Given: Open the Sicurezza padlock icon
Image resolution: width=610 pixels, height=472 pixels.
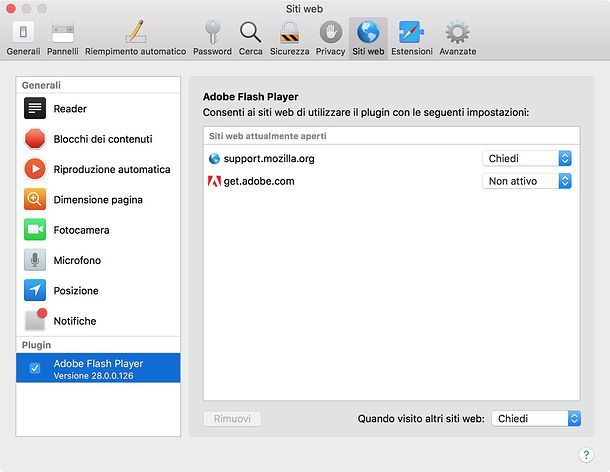Looking at the screenshot, I should tap(290, 32).
